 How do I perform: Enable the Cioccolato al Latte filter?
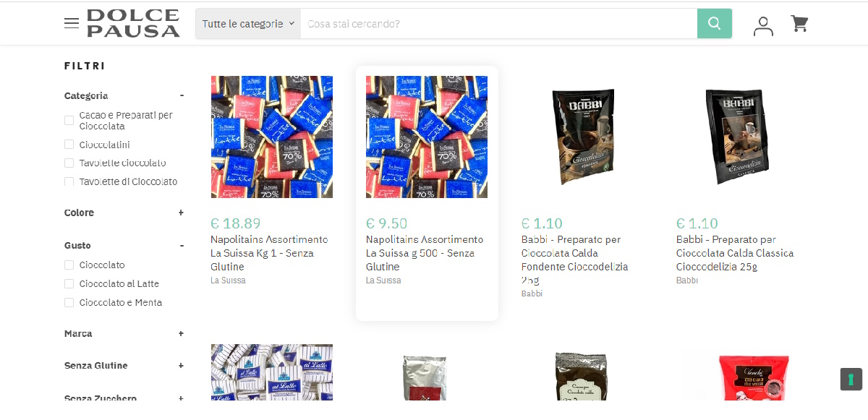tap(69, 283)
